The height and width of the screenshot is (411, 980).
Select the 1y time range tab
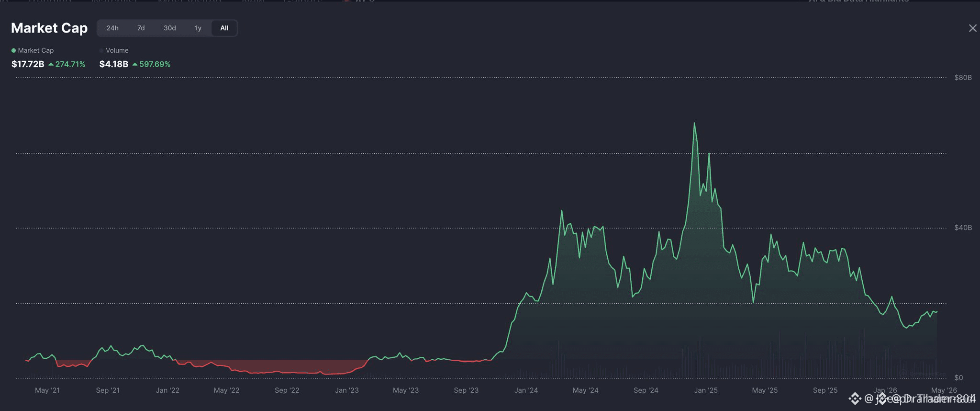click(x=198, y=28)
